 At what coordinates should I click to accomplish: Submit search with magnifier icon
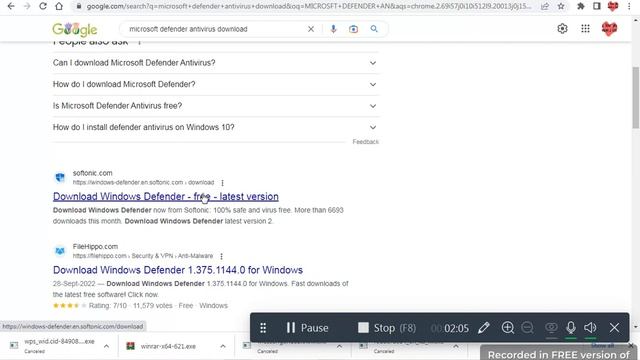[x=374, y=29]
